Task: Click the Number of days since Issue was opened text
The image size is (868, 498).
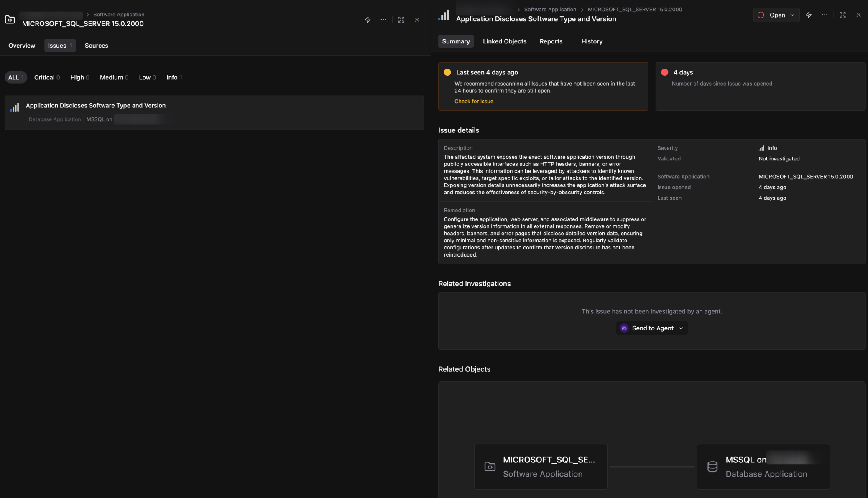Action: (x=722, y=84)
